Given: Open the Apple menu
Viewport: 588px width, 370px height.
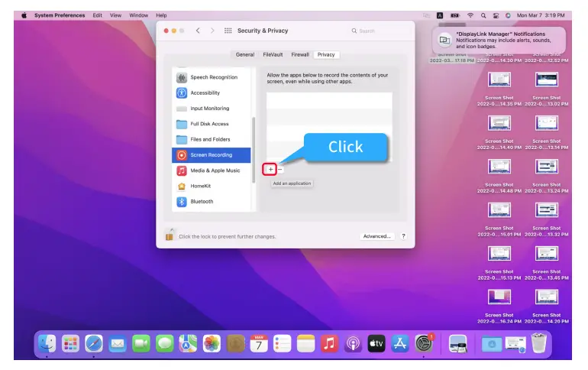Looking at the screenshot, I should (24, 15).
